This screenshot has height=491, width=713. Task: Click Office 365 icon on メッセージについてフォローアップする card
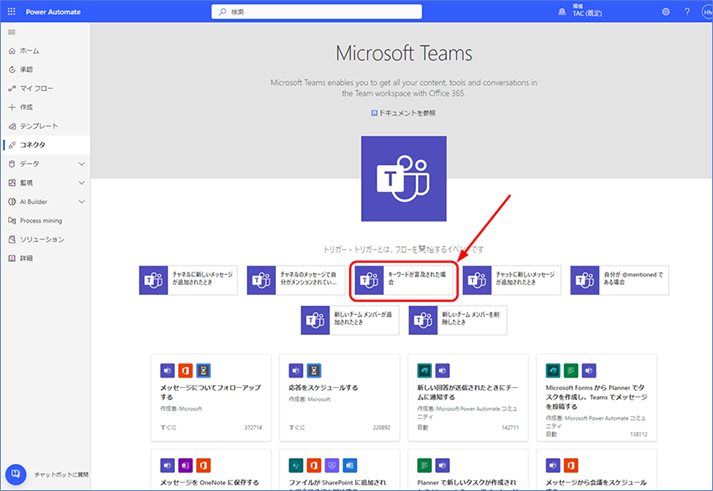point(186,371)
